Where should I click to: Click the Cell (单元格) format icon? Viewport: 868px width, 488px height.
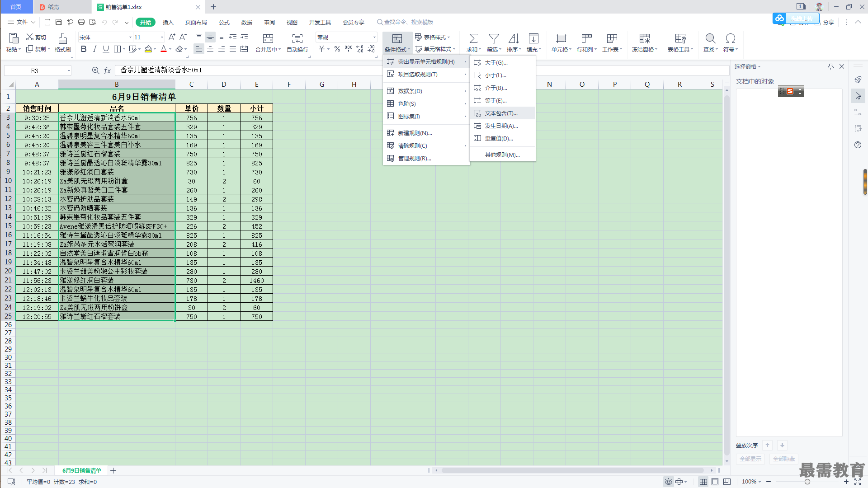click(x=561, y=38)
